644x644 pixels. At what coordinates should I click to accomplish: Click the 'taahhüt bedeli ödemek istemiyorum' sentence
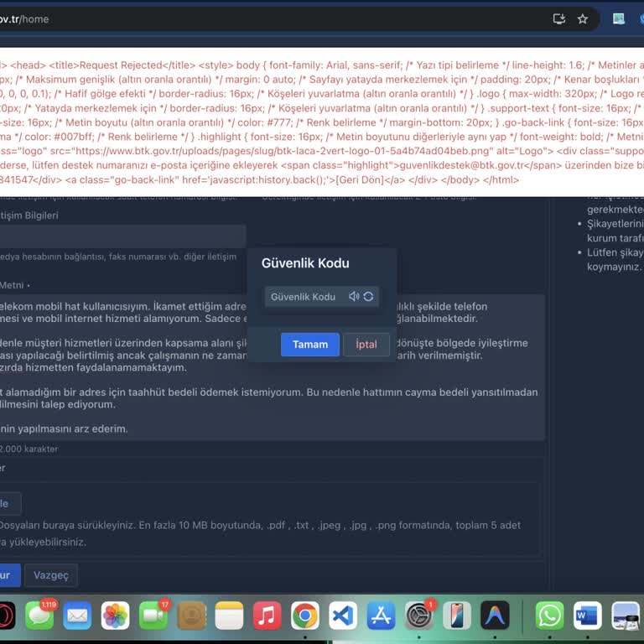pyautogui.click(x=216, y=392)
